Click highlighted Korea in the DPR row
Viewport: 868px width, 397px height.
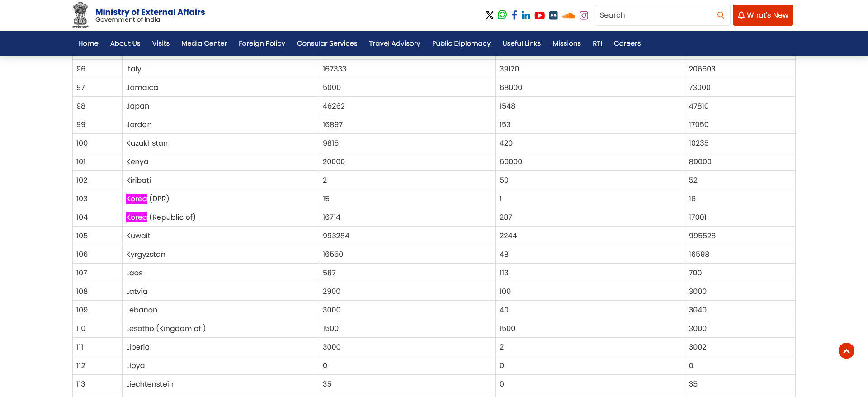coord(137,199)
